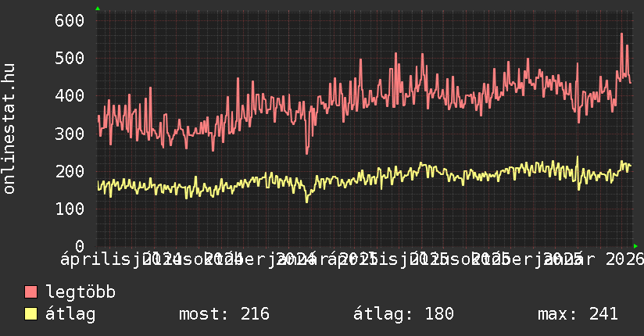Click the deepest dip of red line
This screenshot has width=644, height=336.
pos(306,153)
